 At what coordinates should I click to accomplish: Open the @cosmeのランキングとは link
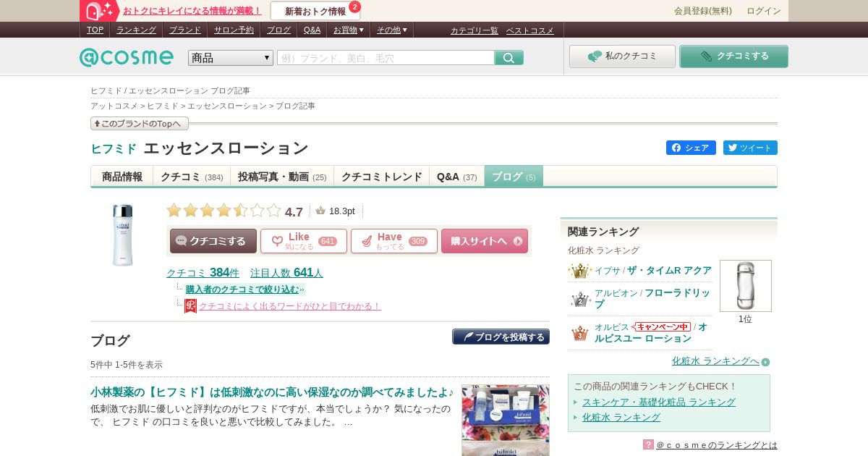(717, 444)
